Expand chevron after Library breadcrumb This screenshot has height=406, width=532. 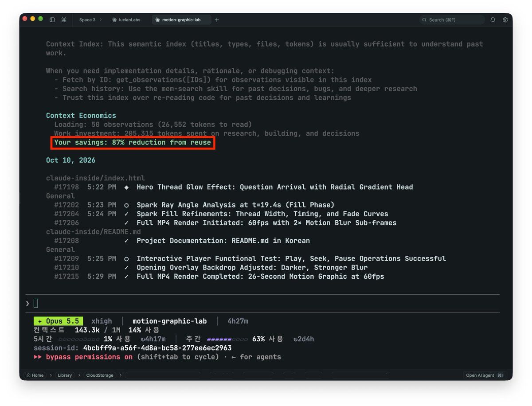79,375
